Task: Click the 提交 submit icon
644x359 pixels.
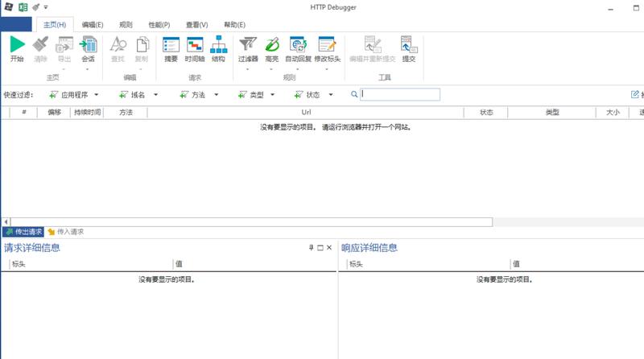Action: [x=409, y=44]
